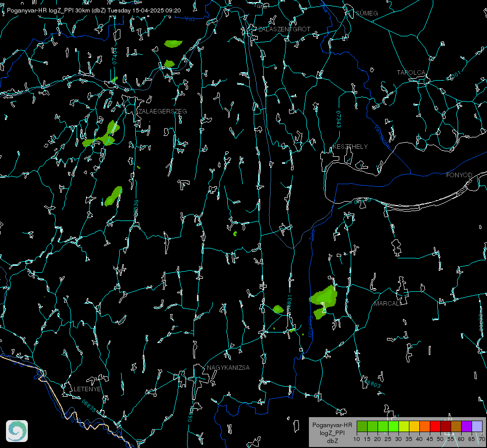Select the 50–55 dBZ dark red legend swatch
Image resolution: width=487 pixels, height=448 pixels.
pyautogui.click(x=446, y=426)
